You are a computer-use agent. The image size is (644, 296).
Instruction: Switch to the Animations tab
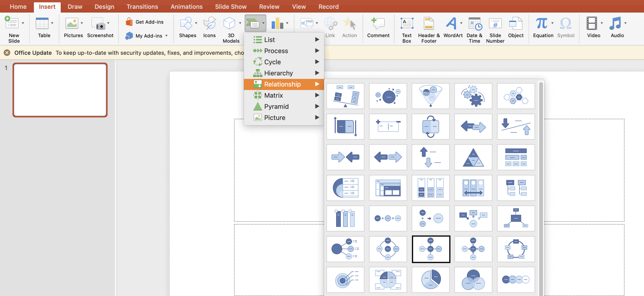pos(186,6)
